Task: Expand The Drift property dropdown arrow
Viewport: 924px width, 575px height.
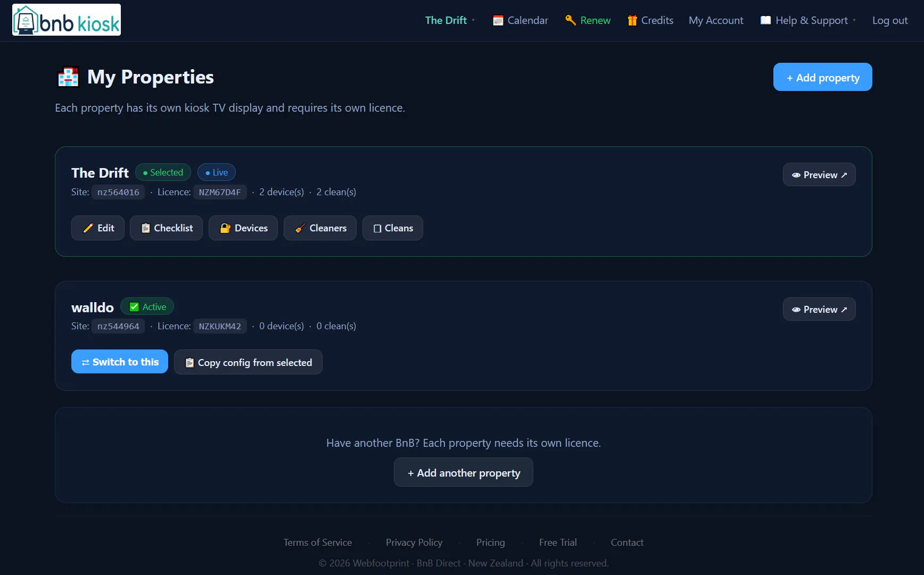Action: point(473,20)
